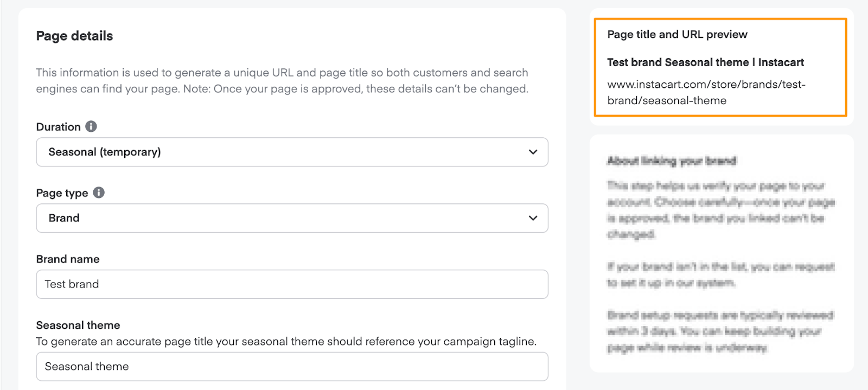Screen dimensions: 868x390
Task: Change the Duration setting from Seasonal (temporary)
Action: pos(292,152)
